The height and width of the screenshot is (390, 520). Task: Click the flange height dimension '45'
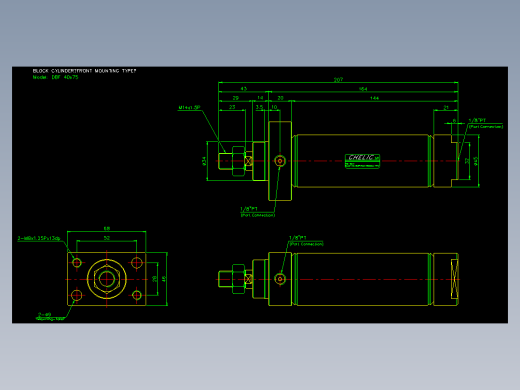click(x=164, y=279)
